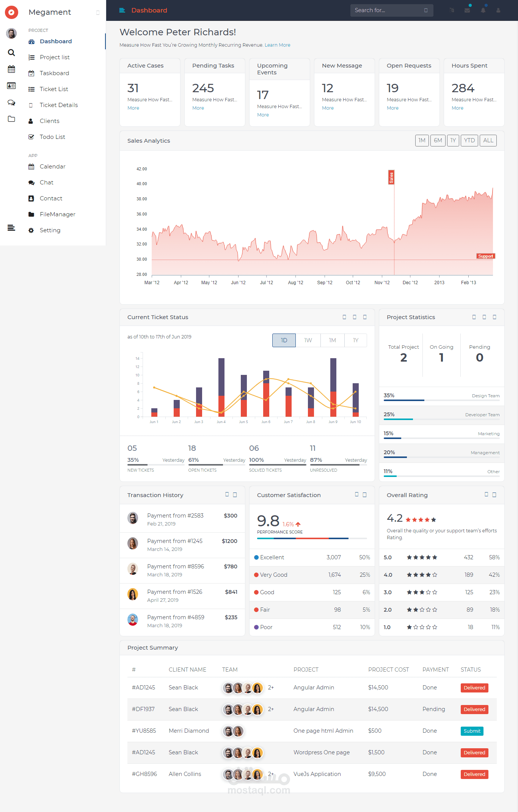Click the FileManager folder icon

point(31,214)
